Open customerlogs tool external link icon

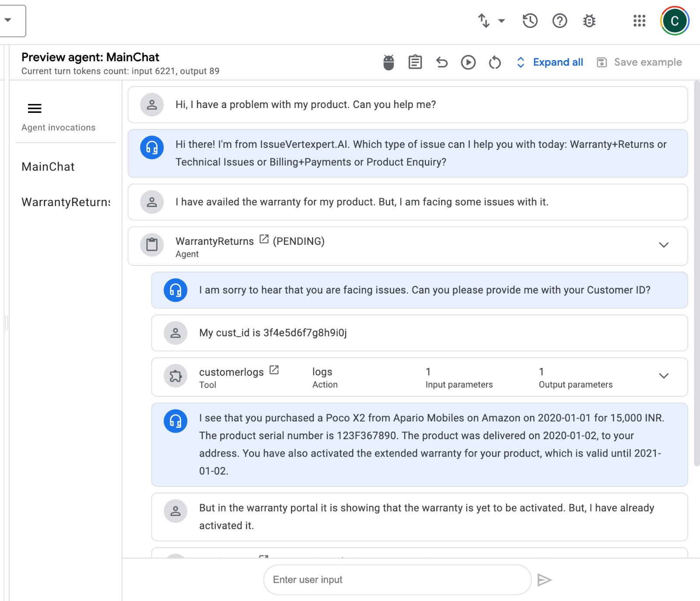pyautogui.click(x=274, y=370)
